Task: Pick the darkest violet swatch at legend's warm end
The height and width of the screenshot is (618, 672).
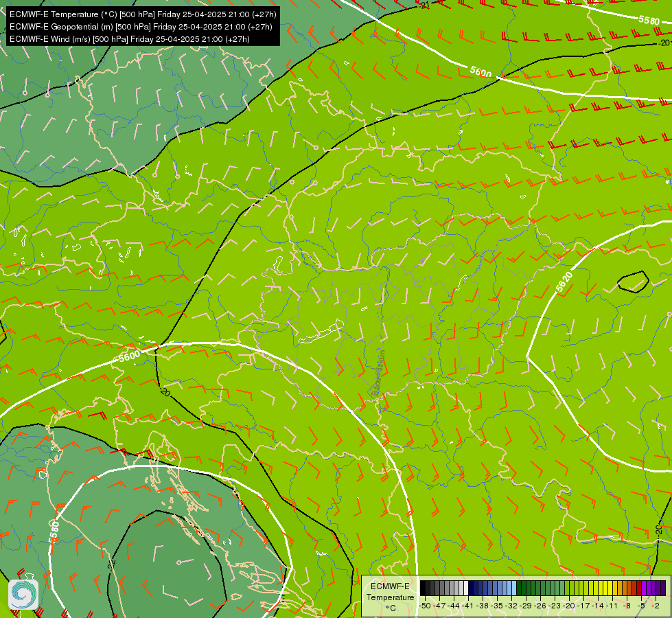Action: pyautogui.click(x=664, y=588)
